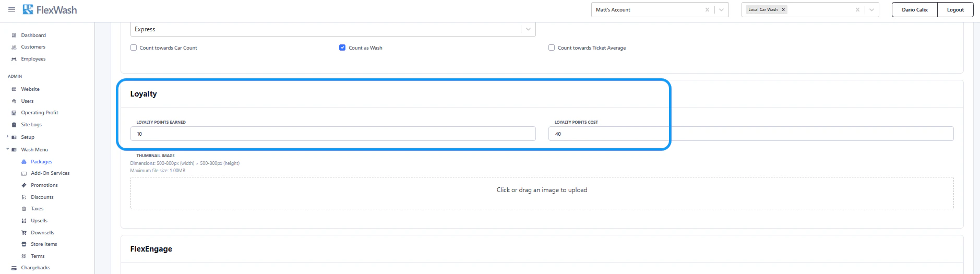The image size is (980, 274).
Task: Tick Count towards Ticket Average checkbox
Action: tap(552, 47)
